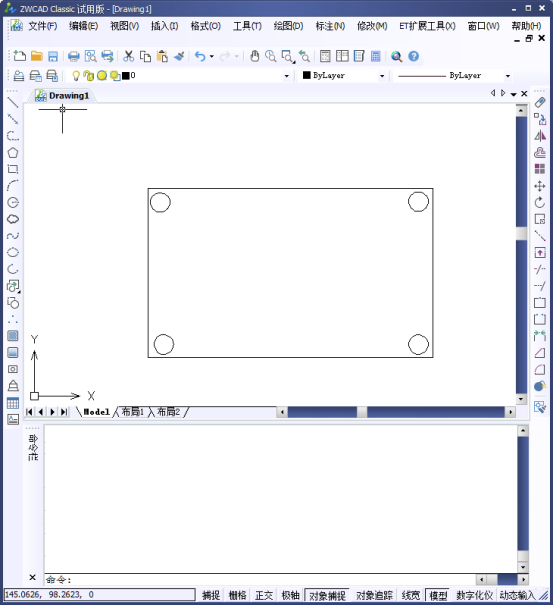Select the Line drawing tool

click(x=13, y=103)
